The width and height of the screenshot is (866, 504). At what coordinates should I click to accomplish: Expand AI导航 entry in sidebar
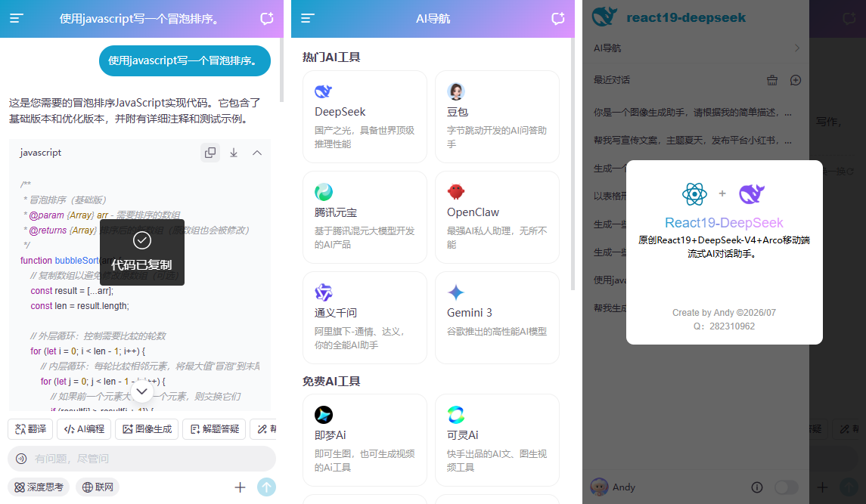click(696, 48)
